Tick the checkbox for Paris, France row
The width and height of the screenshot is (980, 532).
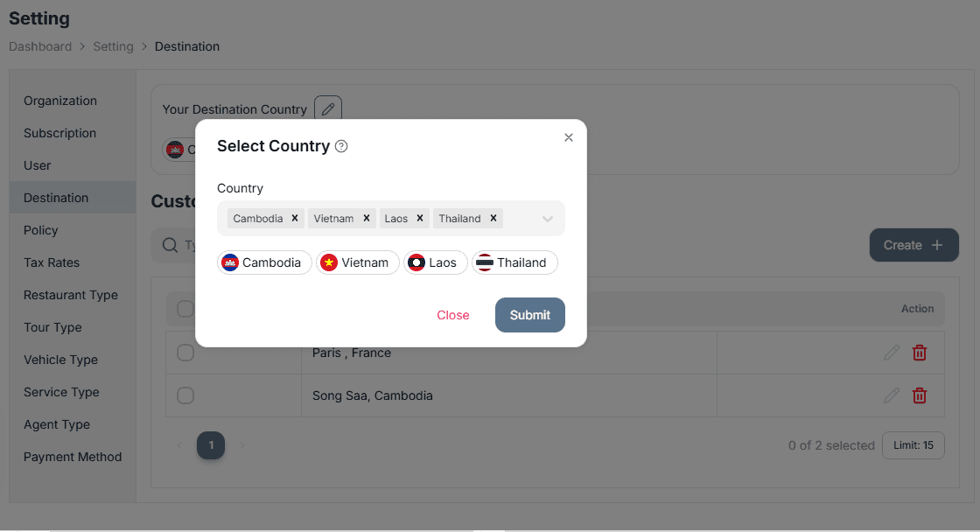(x=185, y=353)
